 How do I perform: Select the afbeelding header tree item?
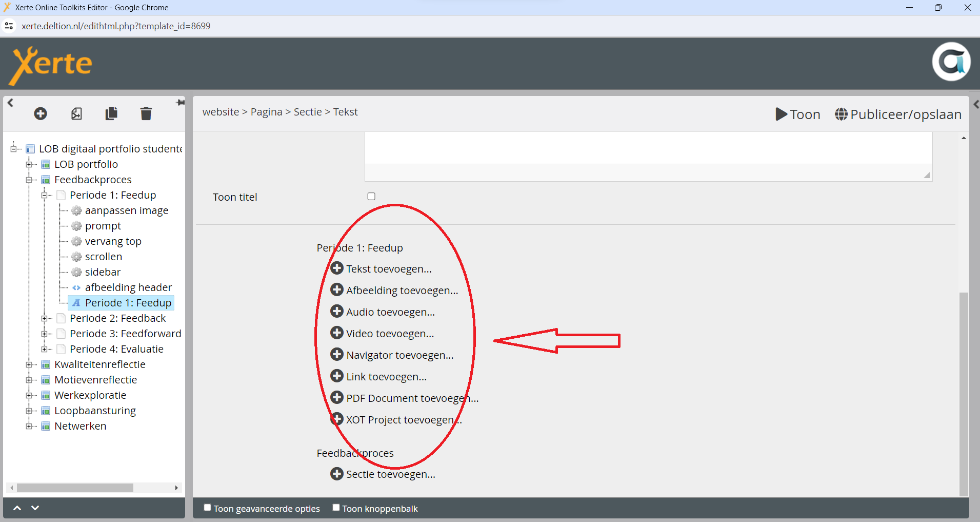point(128,287)
